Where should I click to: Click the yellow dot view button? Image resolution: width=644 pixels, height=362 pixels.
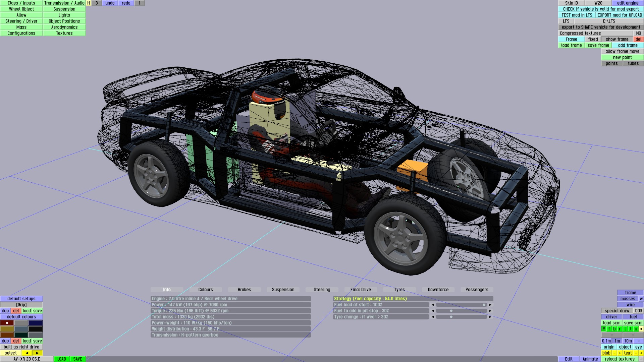641,329
